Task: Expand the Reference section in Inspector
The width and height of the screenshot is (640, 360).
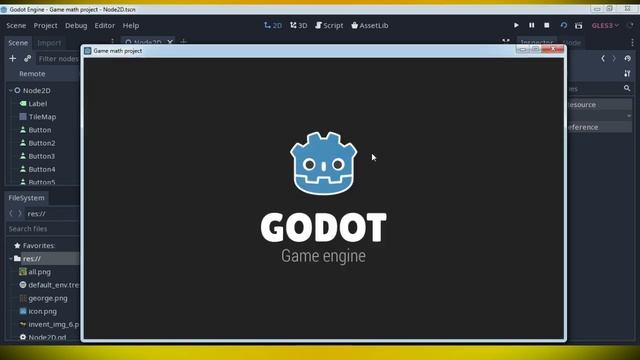Action: pos(599,127)
